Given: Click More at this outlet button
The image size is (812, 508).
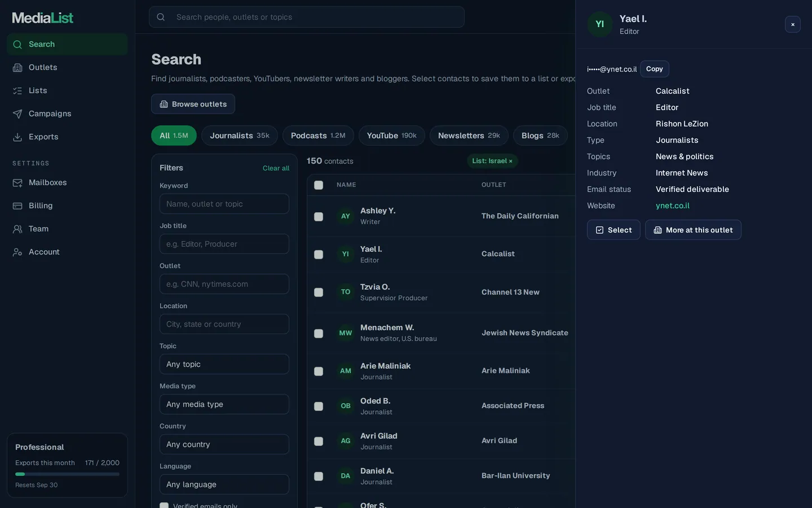Looking at the screenshot, I should tap(693, 230).
